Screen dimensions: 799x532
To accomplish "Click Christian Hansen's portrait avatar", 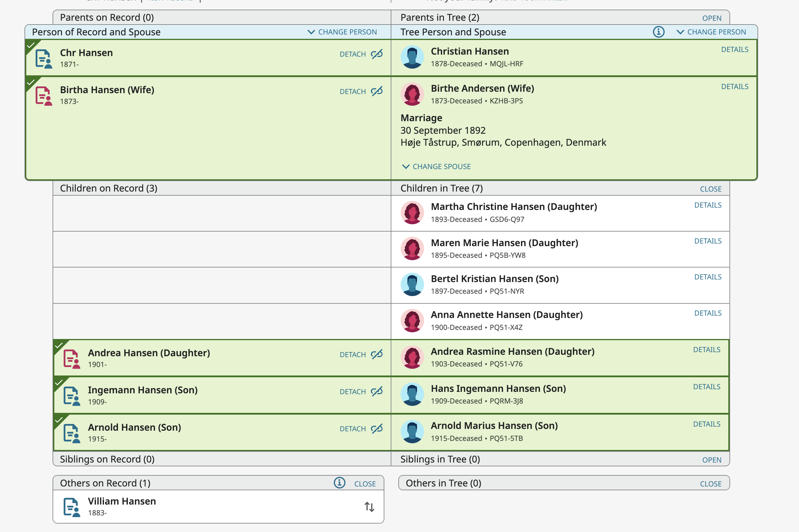I will point(412,57).
